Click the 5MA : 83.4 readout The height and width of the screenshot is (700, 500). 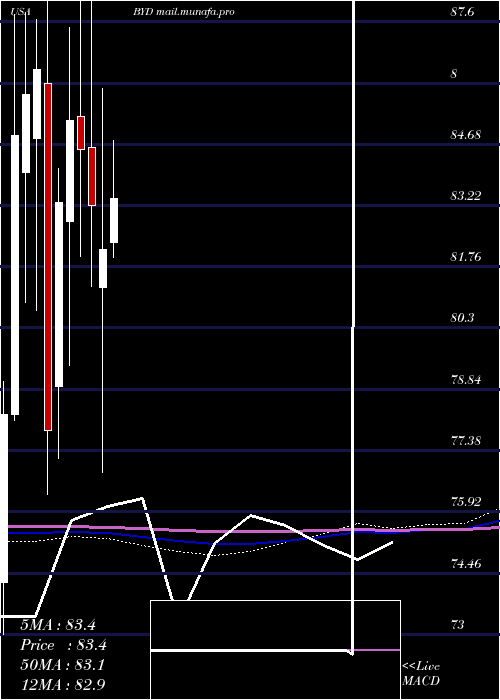(58, 625)
